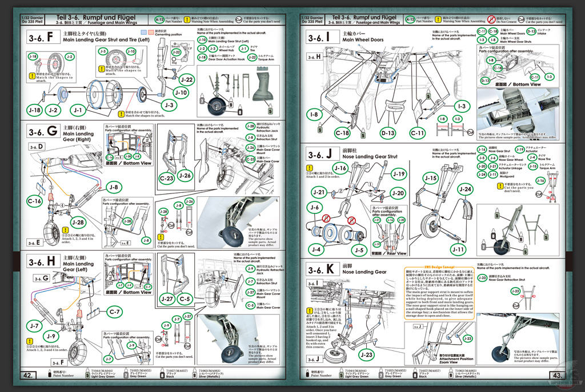Click the 'Bottom View' label in step I

527,84
